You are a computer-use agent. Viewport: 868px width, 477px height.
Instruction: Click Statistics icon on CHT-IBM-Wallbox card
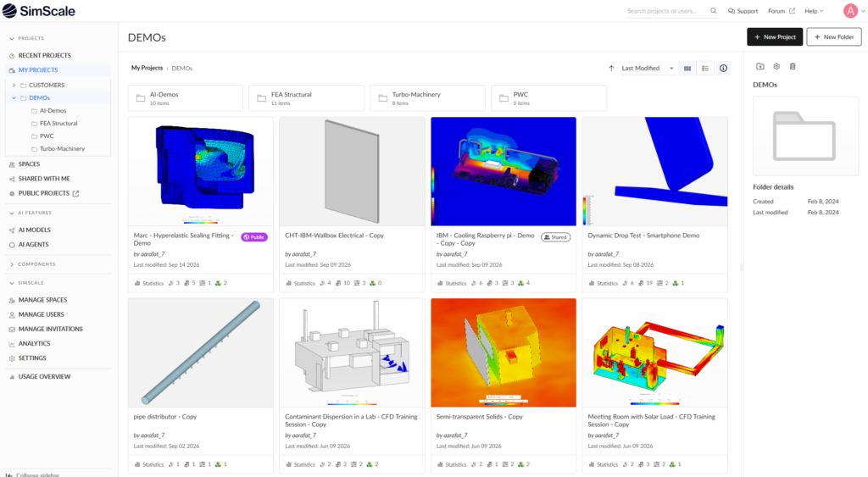(x=289, y=283)
